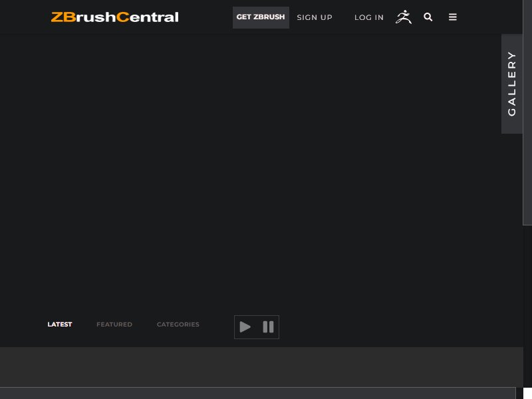The width and height of the screenshot is (532, 399).
Task: Open search with the magnifier icon
Action: pyautogui.click(x=428, y=17)
